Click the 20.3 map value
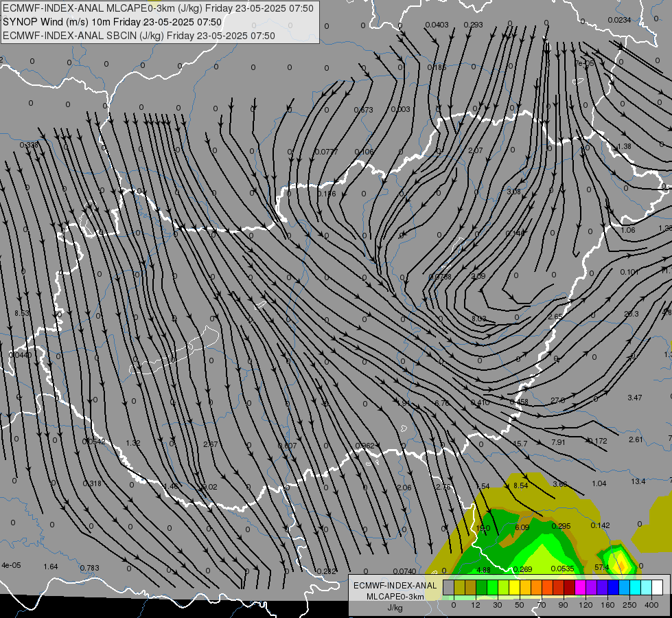This screenshot has height=618, width=672. (x=632, y=314)
